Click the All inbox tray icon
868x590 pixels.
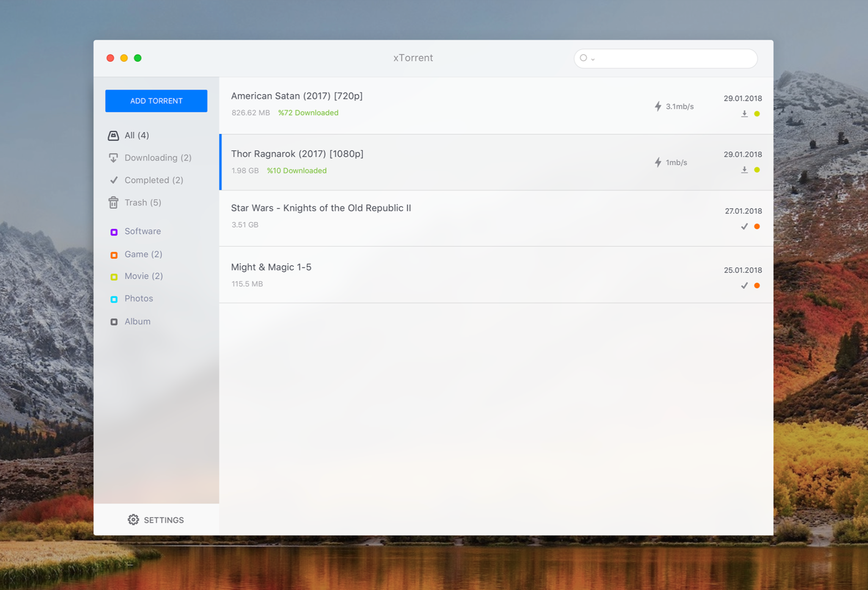113,136
